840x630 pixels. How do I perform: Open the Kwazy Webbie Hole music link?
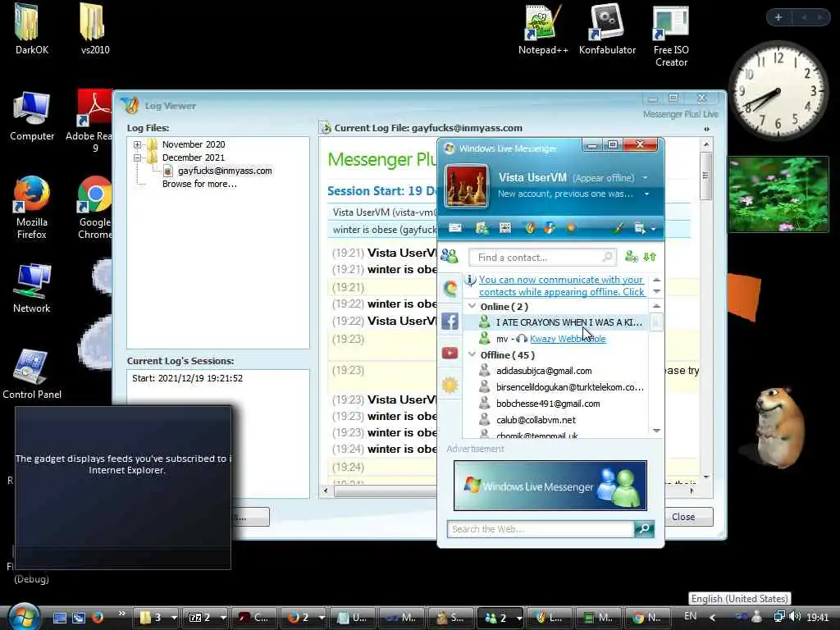(568, 339)
